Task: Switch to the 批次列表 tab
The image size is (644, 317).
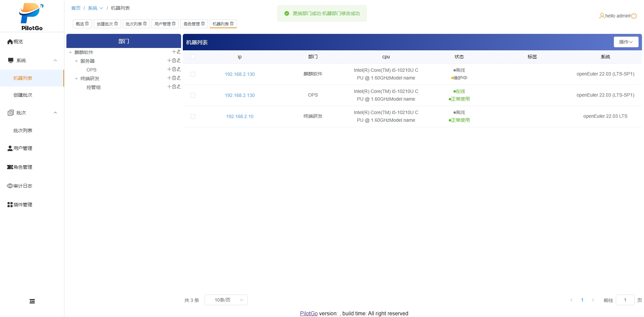Action: [133, 24]
